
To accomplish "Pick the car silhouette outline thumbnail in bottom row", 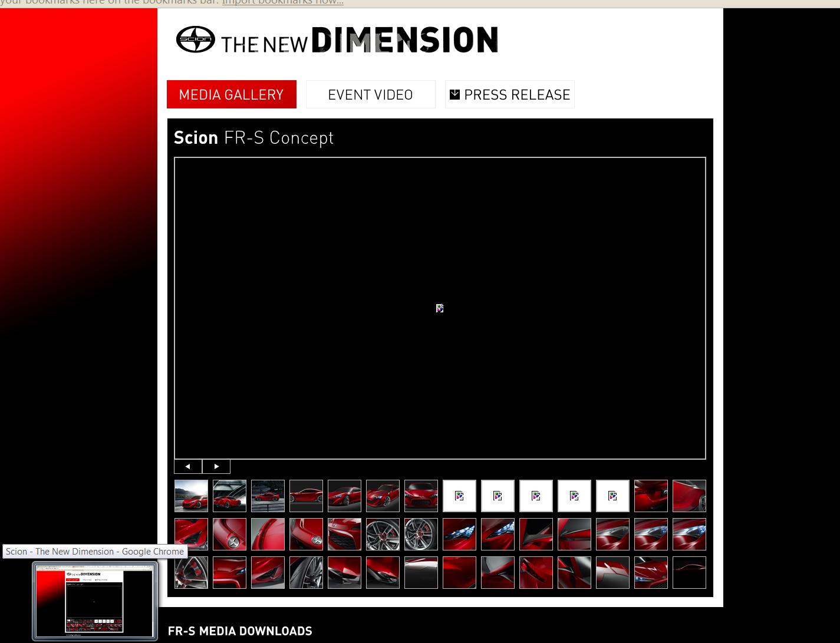I will pyautogui.click(x=689, y=572).
